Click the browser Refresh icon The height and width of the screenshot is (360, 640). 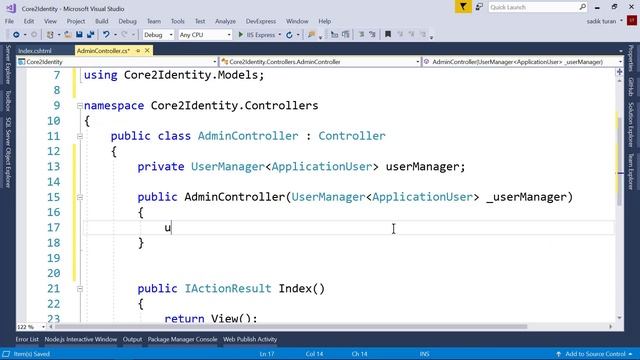[x=289, y=35]
